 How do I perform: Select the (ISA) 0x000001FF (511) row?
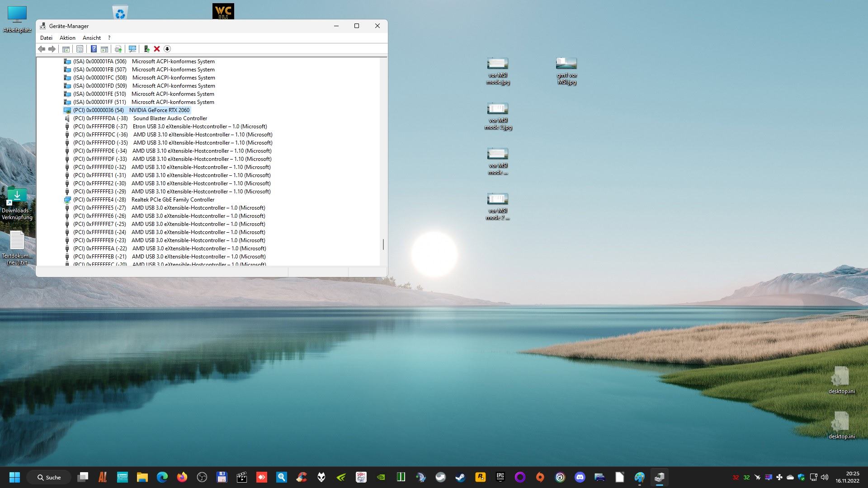139,102
